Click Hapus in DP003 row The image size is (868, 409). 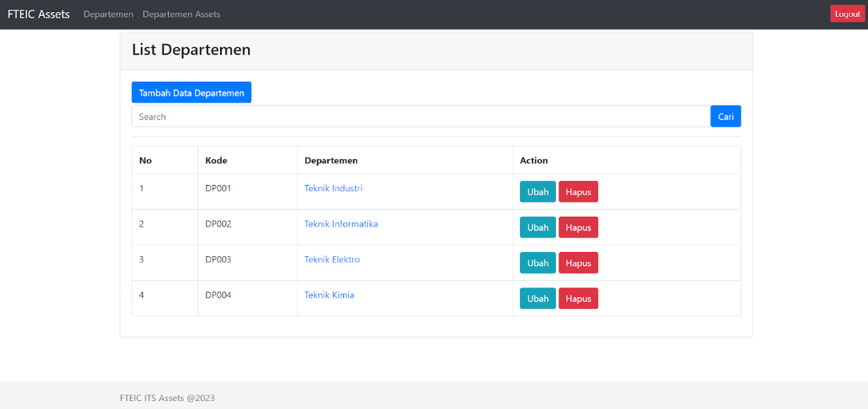[578, 263]
